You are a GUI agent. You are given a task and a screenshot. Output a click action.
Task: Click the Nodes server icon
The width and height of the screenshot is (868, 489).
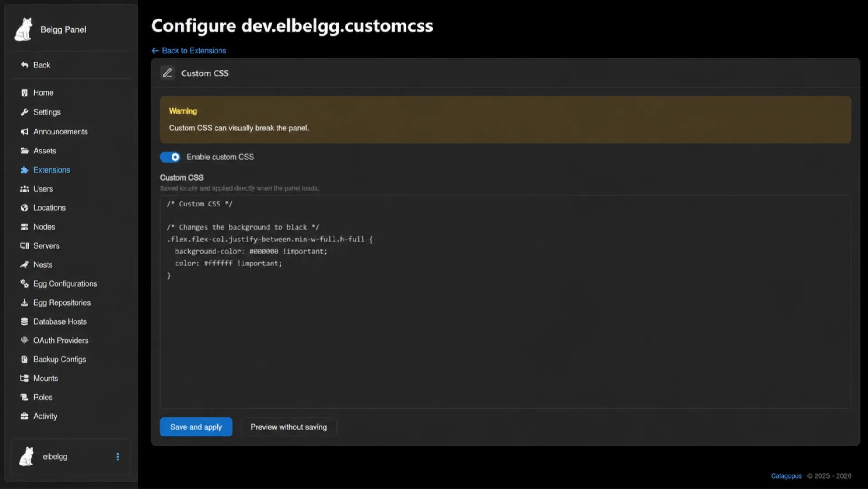[24, 227]
